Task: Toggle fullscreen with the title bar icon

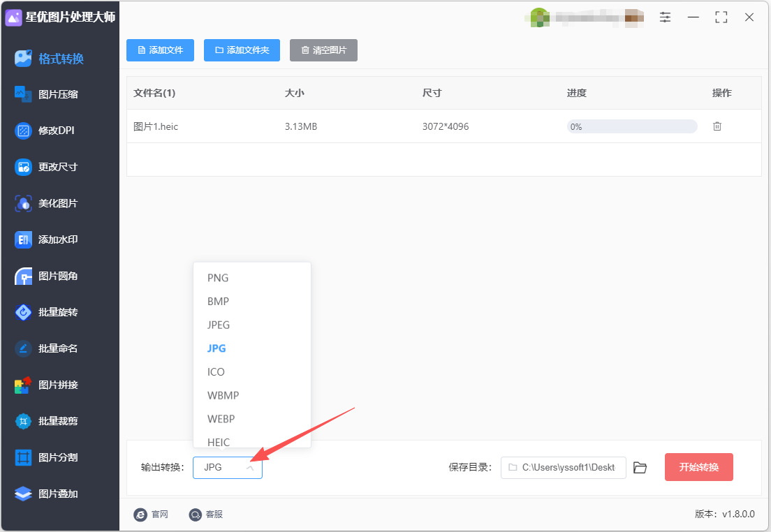Action: [x=721, y=17]
